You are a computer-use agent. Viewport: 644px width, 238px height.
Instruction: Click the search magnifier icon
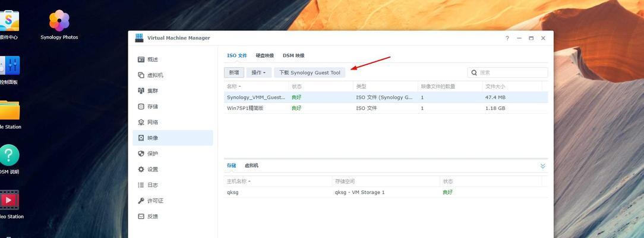pos(474,73)
